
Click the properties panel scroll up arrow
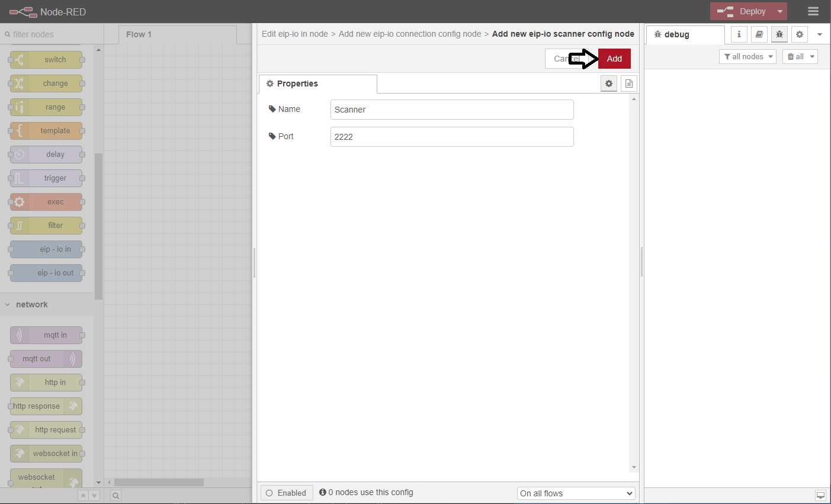click(x=634, y=99)
